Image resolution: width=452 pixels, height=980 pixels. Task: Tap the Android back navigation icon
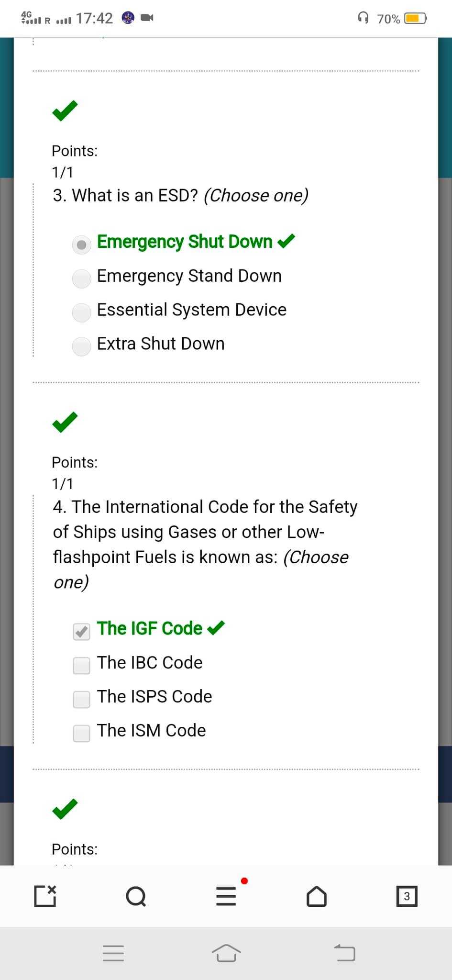click(x=345, y=953)
